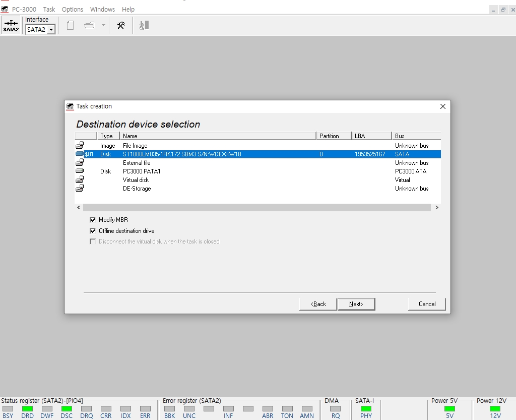Click the Next> button
The width and height of the screenshot is (516, 420).
[x=356, y=304]
